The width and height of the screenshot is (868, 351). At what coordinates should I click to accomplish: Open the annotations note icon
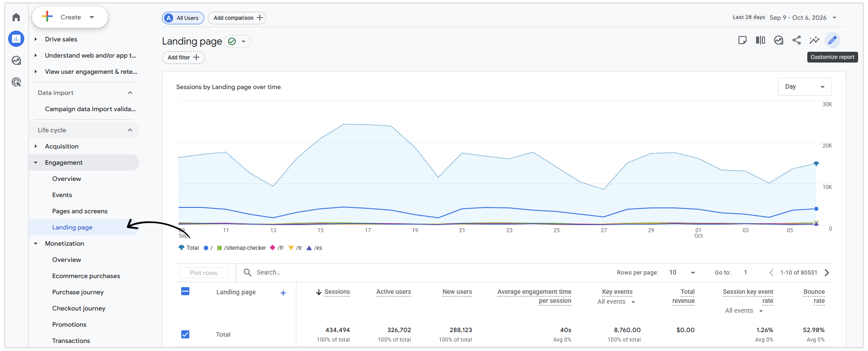click(x=743, y=40)
